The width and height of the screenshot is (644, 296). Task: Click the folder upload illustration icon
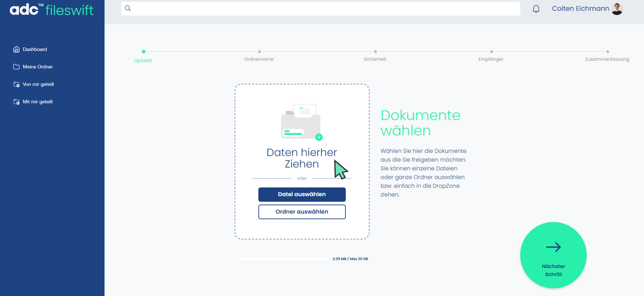point(301,122)
